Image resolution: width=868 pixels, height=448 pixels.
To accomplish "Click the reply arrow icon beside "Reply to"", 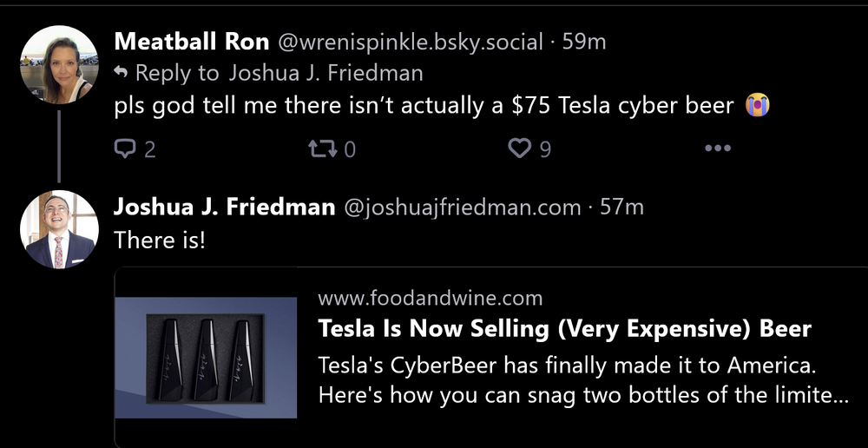I will tap(122, 74).
